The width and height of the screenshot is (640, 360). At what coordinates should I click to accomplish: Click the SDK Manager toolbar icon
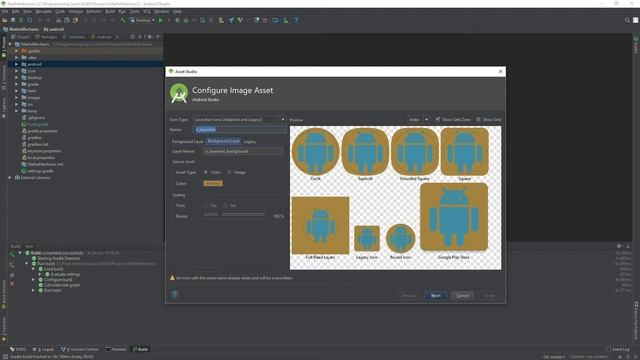point(285,20)
